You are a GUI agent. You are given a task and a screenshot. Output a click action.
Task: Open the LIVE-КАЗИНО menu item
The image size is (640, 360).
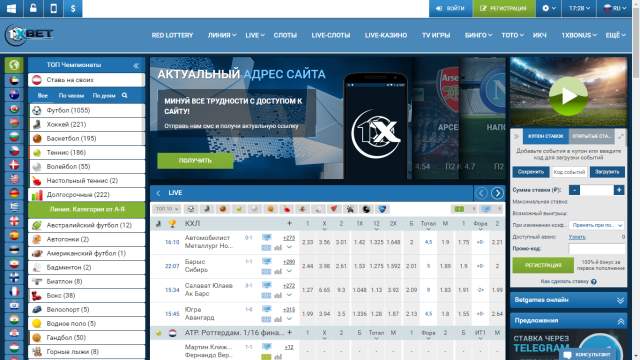386,36
